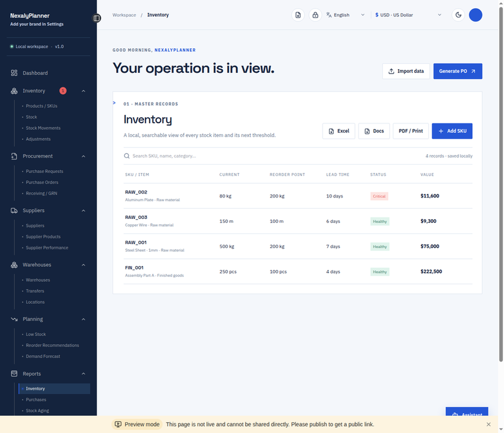Click the Generate PO button

pyautogui.click(x=458, y=71)
